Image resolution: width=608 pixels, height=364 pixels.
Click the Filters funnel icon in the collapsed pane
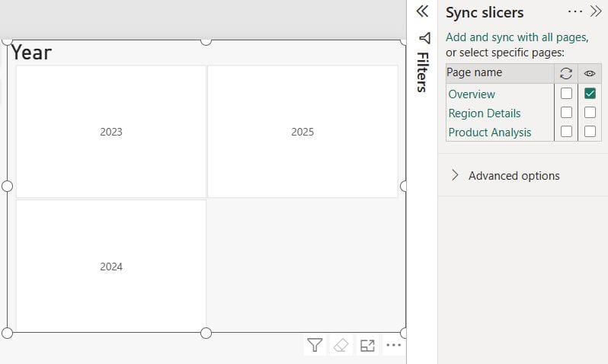pyautogui.click(x=425, y=38)
